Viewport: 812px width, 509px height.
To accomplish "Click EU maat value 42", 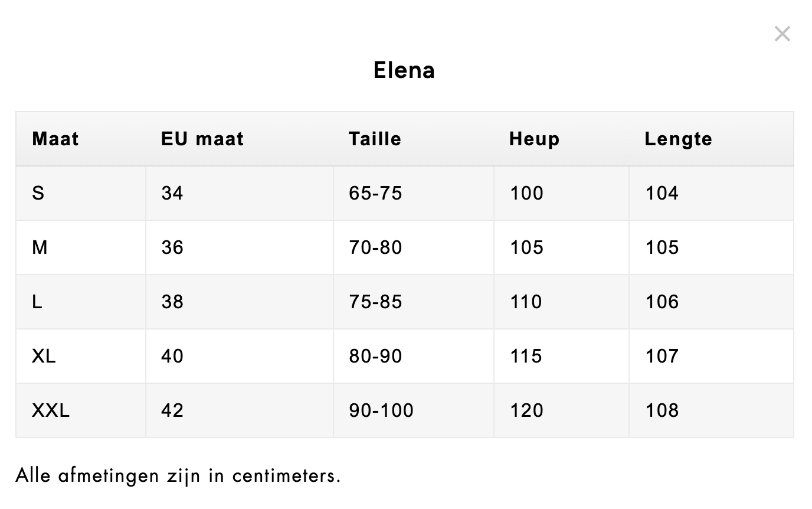I will pyautogui.click(x=172, y=410).
